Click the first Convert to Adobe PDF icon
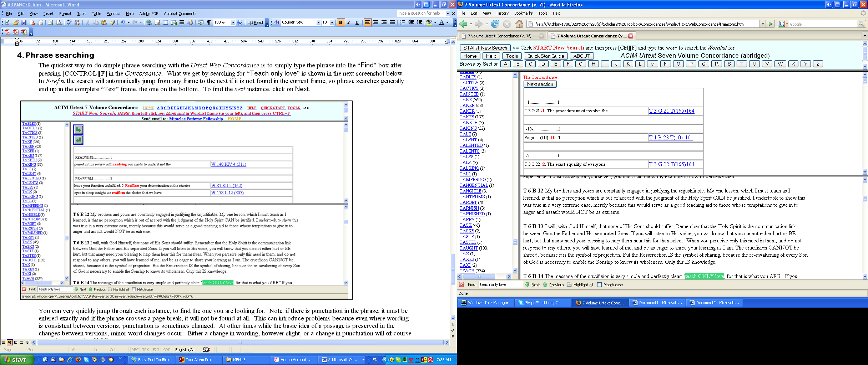Viewport: 868px width, 365px height. pos(7,32)
